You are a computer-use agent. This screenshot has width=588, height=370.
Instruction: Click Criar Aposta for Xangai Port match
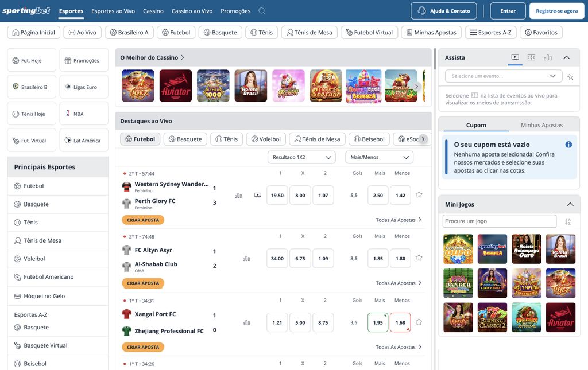143,347
